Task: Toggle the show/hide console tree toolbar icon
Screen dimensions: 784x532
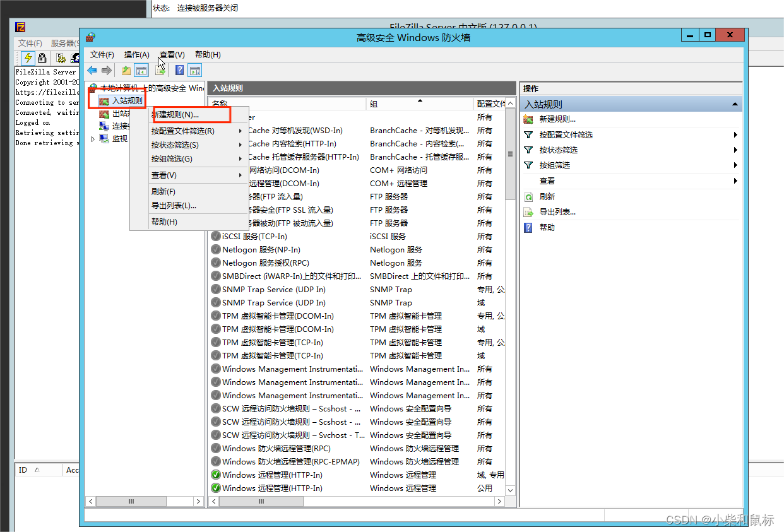Action: pyautogui.click(x=141, y=71)
